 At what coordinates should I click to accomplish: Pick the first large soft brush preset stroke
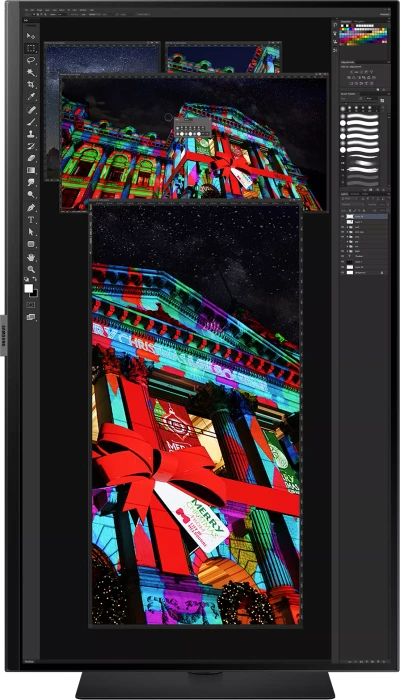362,116
